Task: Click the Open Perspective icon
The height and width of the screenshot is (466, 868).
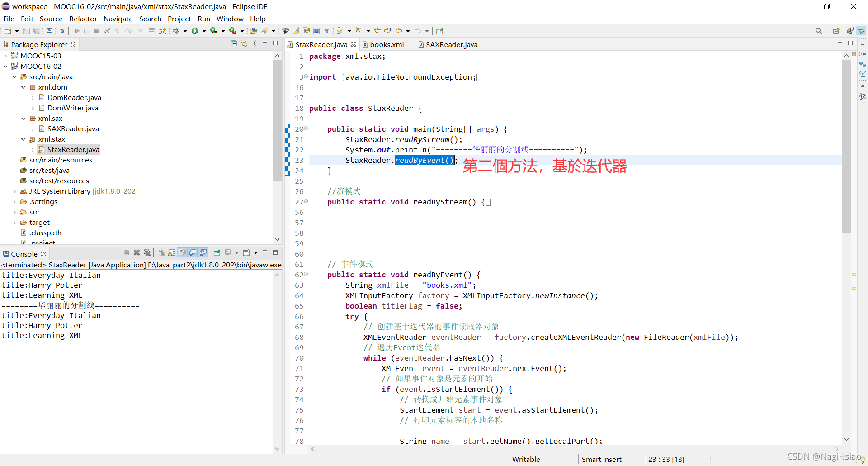Action: pos(836,31)
